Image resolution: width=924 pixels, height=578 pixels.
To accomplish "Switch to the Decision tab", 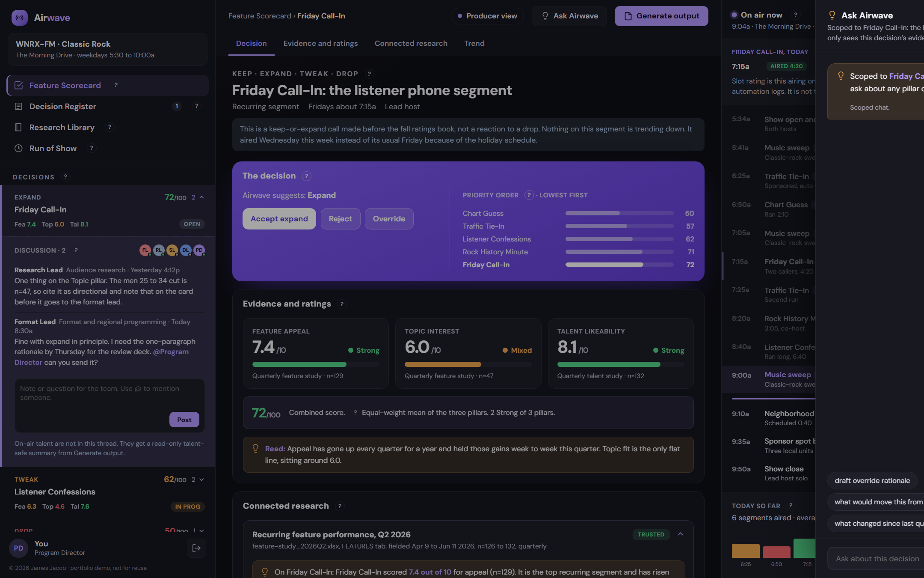I will (x=252, y=43).
